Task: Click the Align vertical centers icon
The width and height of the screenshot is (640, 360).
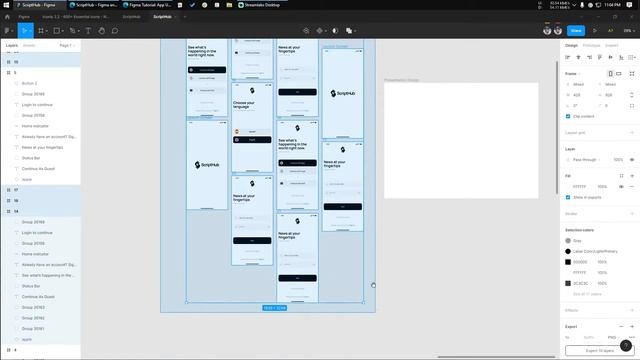Action: (x=610, y=58)
